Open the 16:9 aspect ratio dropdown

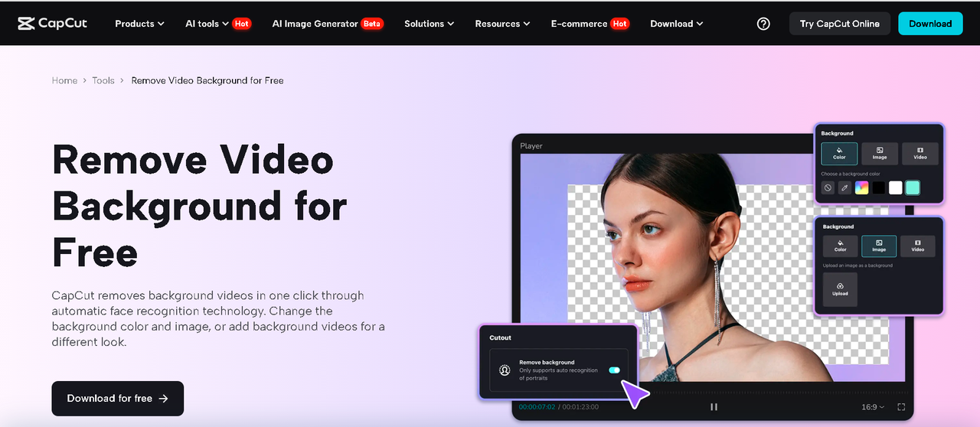tap(872, 407)
